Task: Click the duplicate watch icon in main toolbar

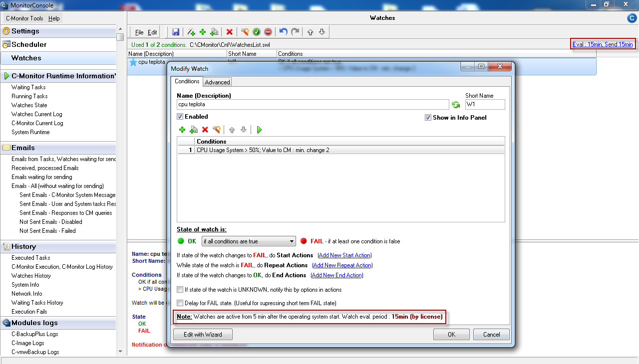Action: (x=214, y=32)
